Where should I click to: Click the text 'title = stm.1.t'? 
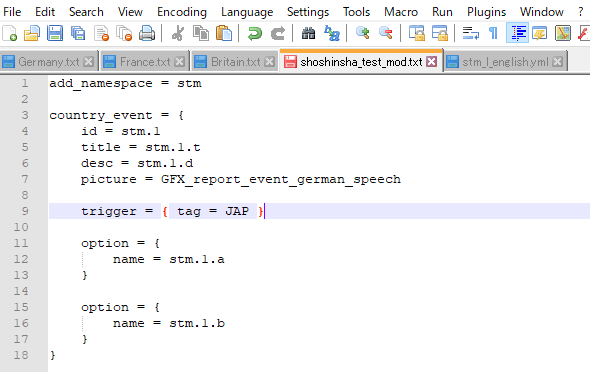(141, 147)
